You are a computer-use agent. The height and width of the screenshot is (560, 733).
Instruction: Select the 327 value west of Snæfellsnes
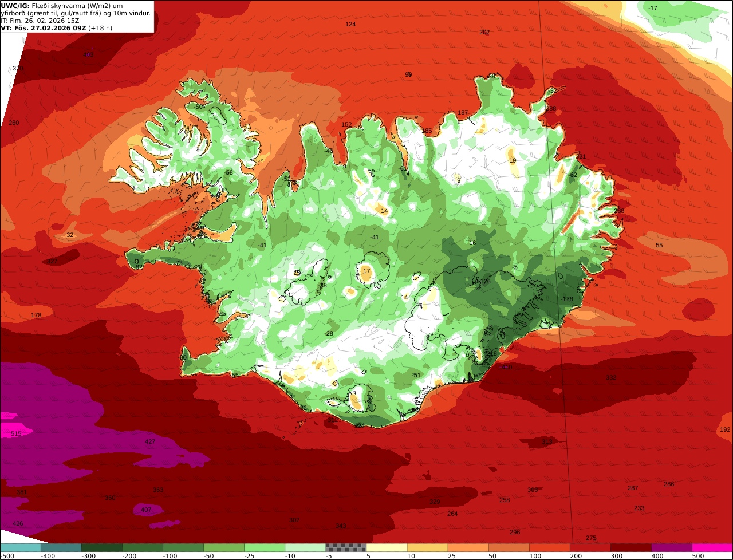pyautogui.click(x=52, y=261)
